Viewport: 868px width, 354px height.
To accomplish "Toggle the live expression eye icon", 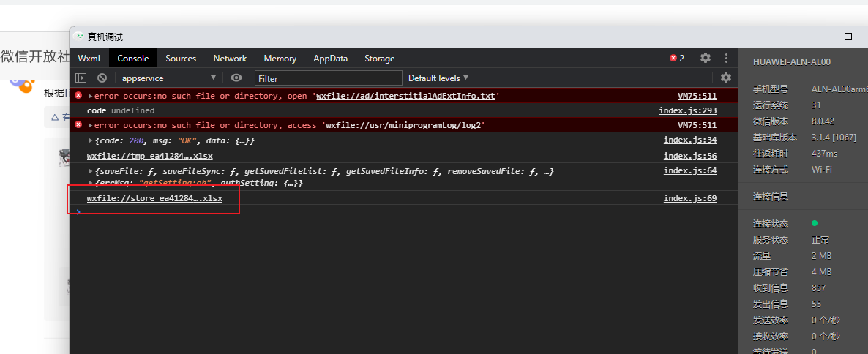I will click(x=236, y=78).
